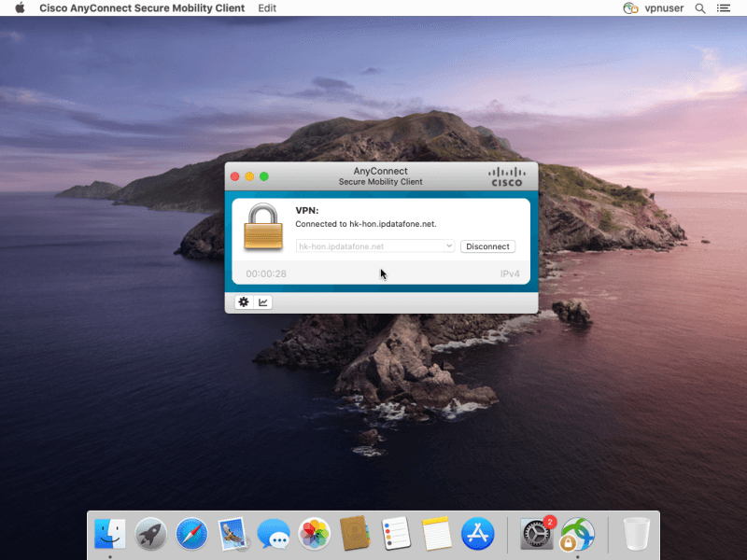The width and height of the screenshot is (747, 560).
Task: Open Cisco AnyConnect Secure Mobility Client menu
Action: tap(142, 8)
